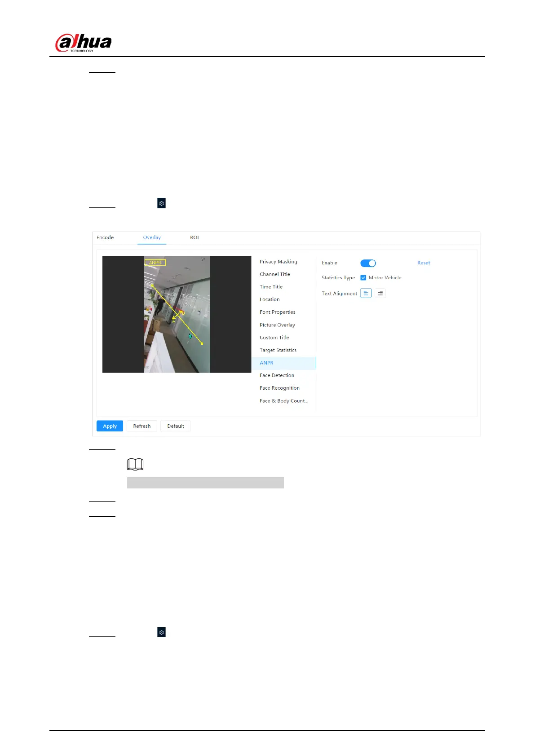Open the Privacy Masking settings
This screenshot has height=756, width=535.
click(278, 262)
